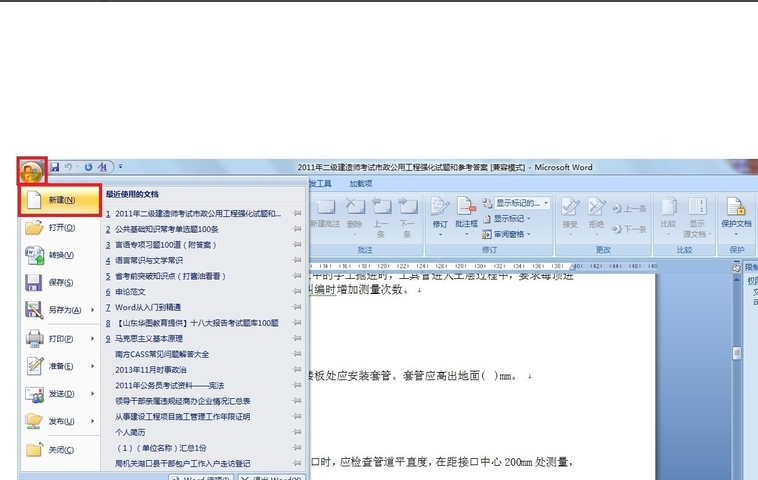This screenshot has width=758, height=480.
Task: Click the Undo arrow in quick access toolbar
Action: coord(68,167)
